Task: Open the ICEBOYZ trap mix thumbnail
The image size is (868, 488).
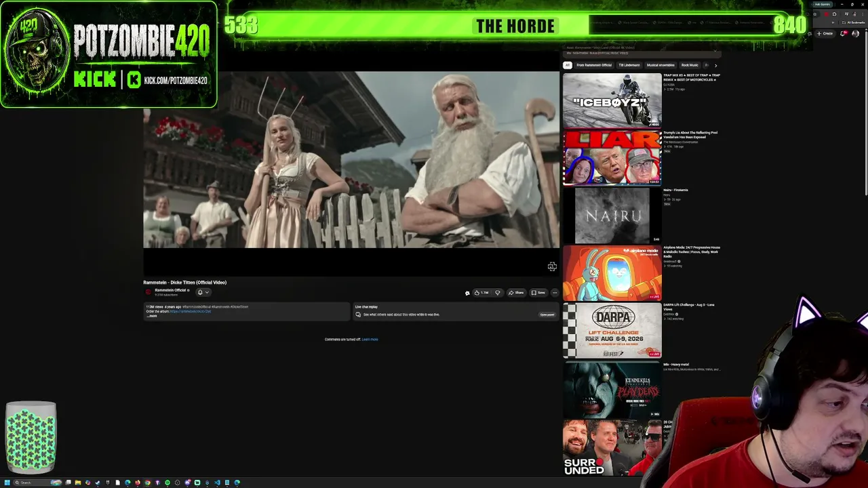Action: pyautogui.click(x=612, y=100)
